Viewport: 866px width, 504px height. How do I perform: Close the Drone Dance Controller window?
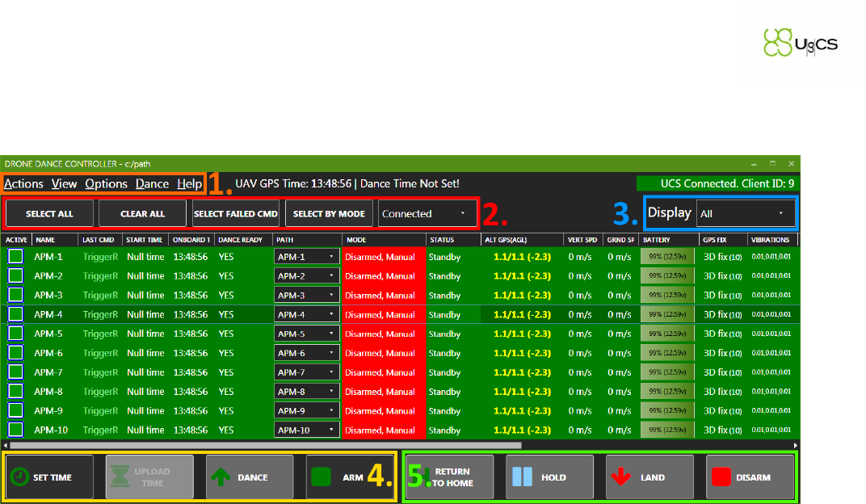[792, 163]
